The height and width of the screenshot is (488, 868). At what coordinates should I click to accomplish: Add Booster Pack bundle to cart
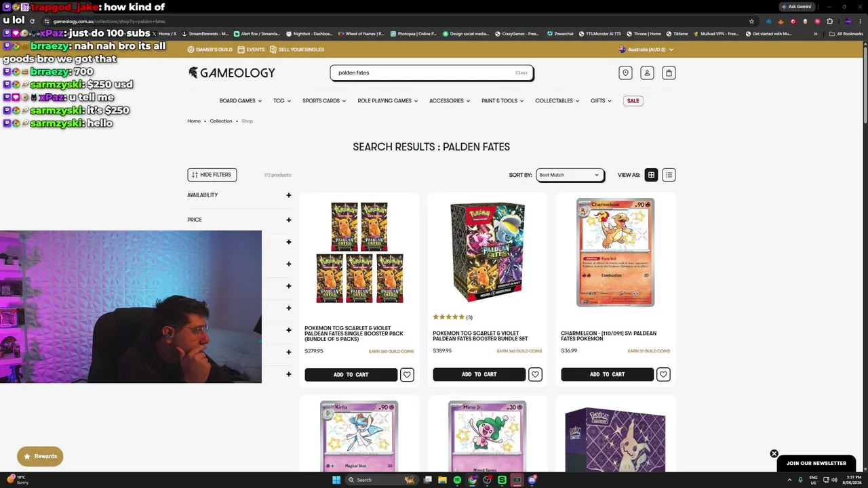click(x=351, y=374)
